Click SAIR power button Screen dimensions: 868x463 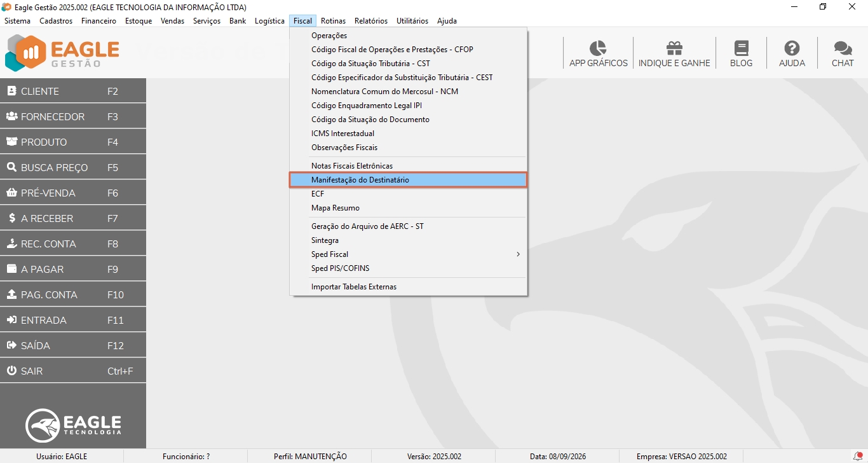[x=73, y=371]
